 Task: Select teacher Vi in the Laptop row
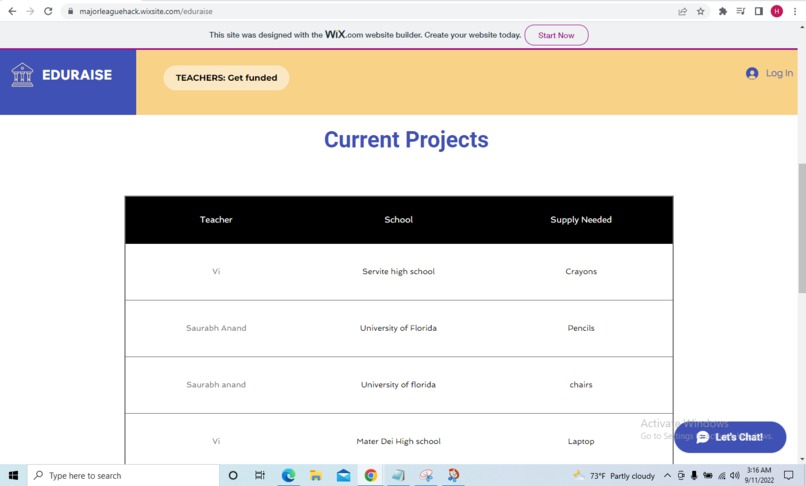pos(216,441)
